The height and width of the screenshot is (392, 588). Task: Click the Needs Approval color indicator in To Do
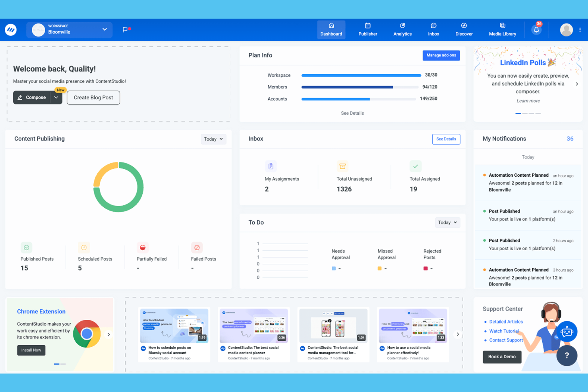tap(333, 268)
